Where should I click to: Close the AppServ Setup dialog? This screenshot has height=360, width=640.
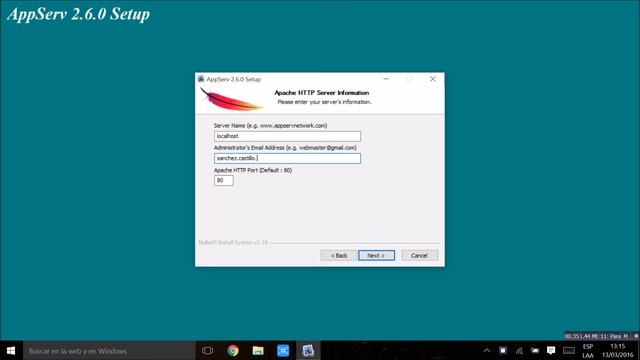[x=433, y=79]
